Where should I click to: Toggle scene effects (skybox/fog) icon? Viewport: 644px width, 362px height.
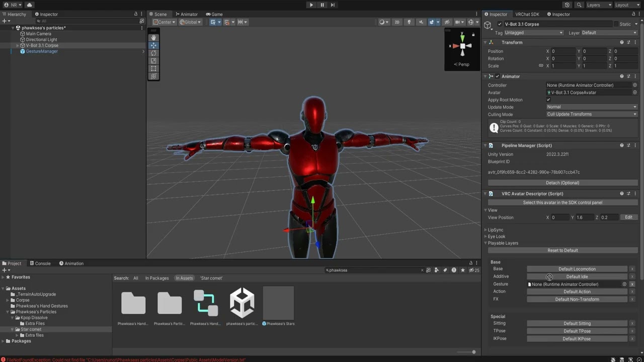pos(433,22)
